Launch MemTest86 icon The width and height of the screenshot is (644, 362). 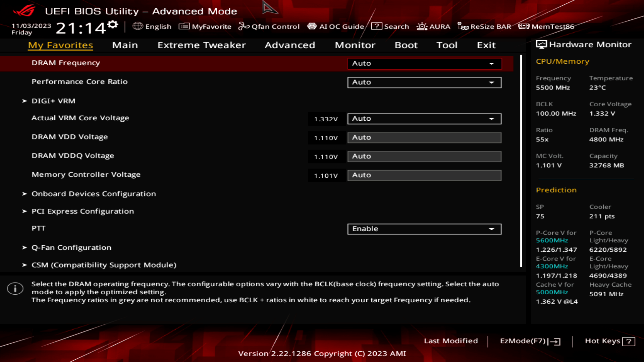click(x=524, y=26)
